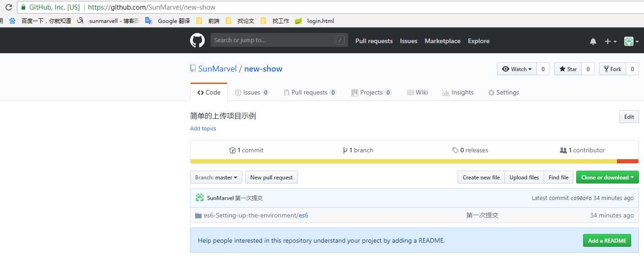This screenshot has height=256, width=644.
Task: Open the 前端 bookmark folder
Action: tap(207, 21)
